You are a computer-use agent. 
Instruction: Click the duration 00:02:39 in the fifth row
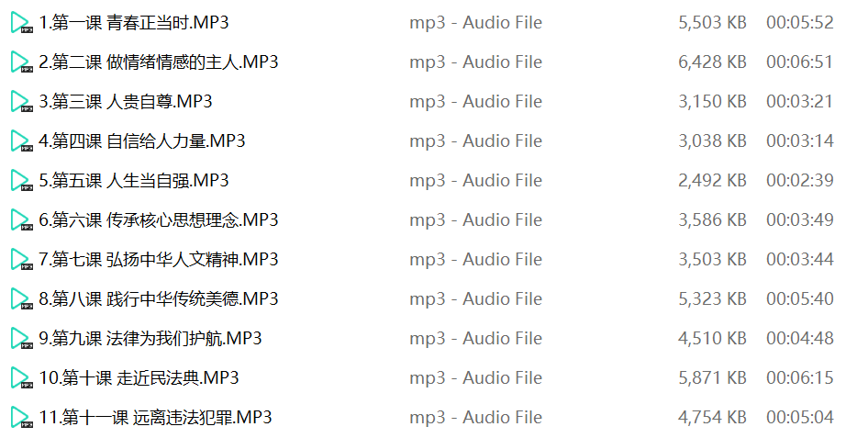click(x=799, y=181)
